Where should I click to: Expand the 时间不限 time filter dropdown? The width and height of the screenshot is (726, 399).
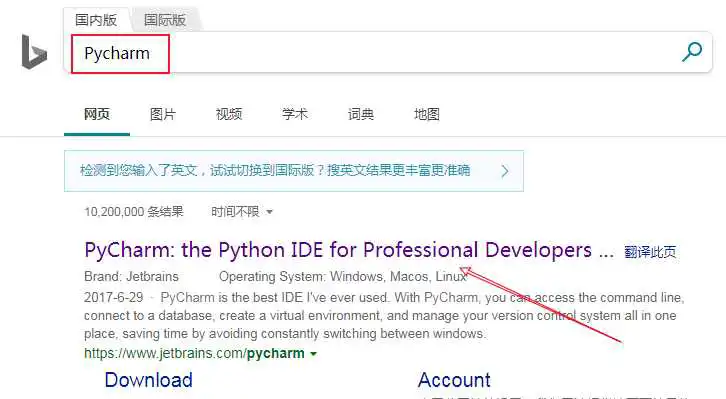coord(241,212)
